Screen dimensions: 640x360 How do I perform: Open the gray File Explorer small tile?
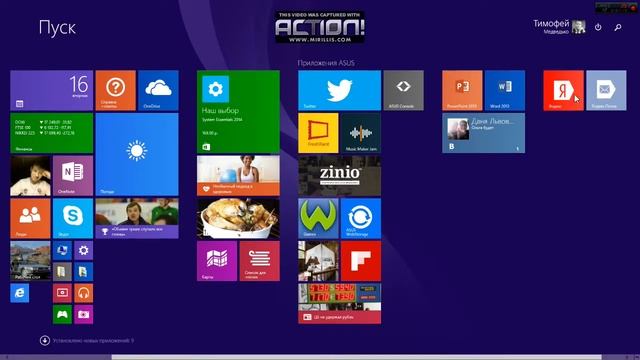point(62,271)
